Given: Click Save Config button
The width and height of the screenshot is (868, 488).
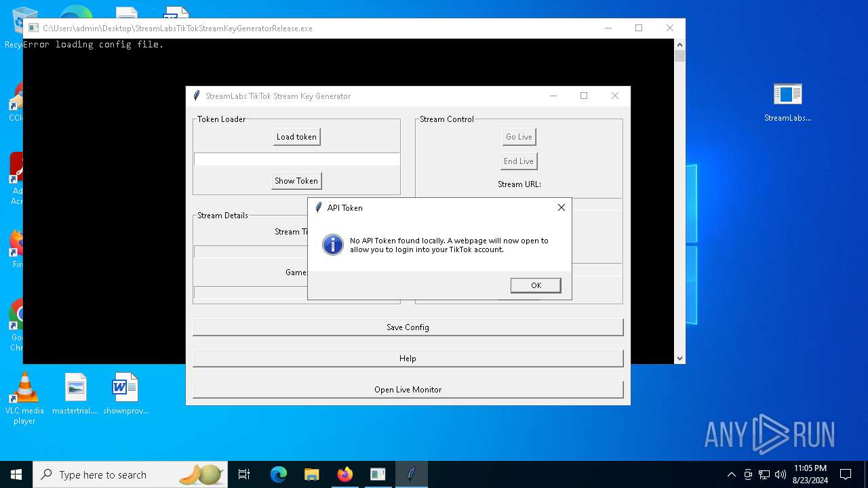Looking at the screenshot, I should 408,327.
